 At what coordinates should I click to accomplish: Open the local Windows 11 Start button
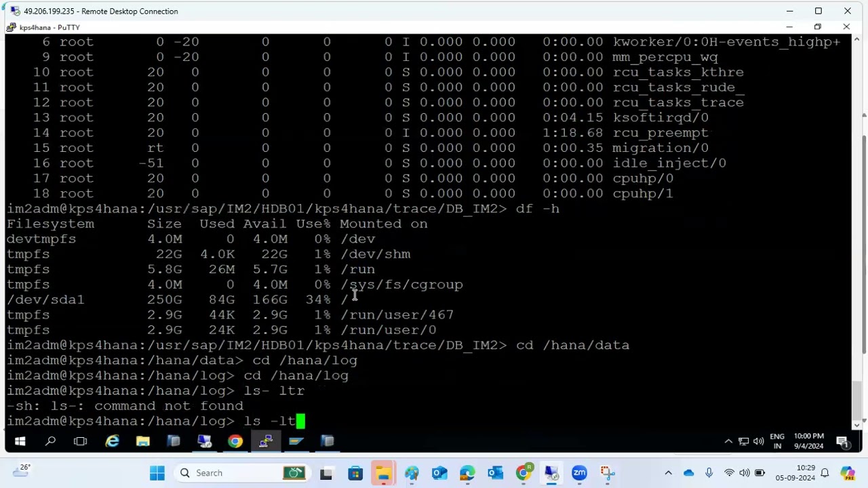(x=157, y=473)
